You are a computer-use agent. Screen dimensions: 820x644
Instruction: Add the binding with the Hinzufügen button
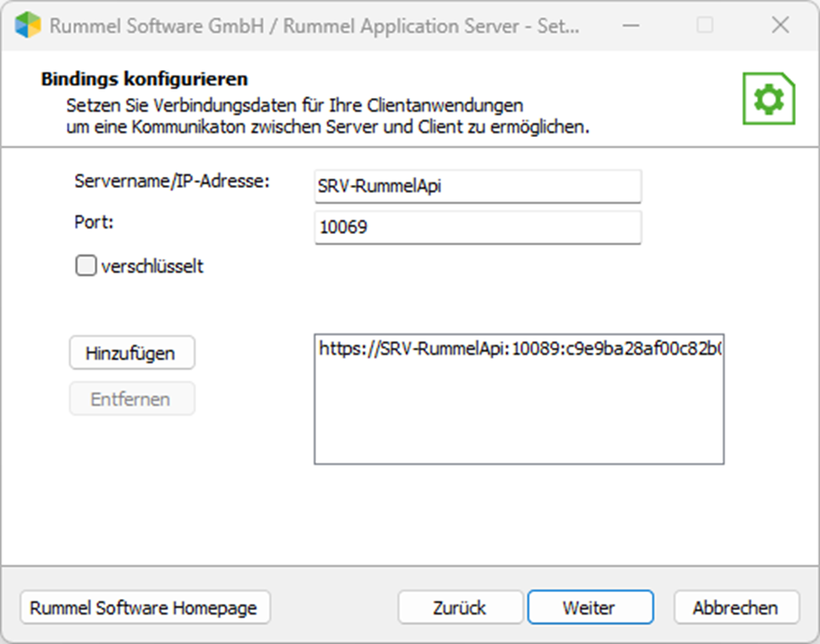132,353
